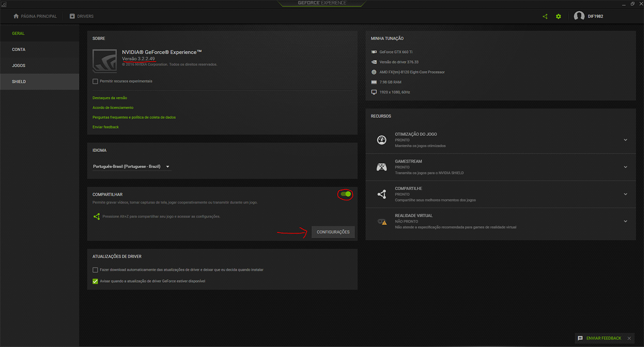
Task: Click the feedback chat bubble icon
Action: pos(580,338)
